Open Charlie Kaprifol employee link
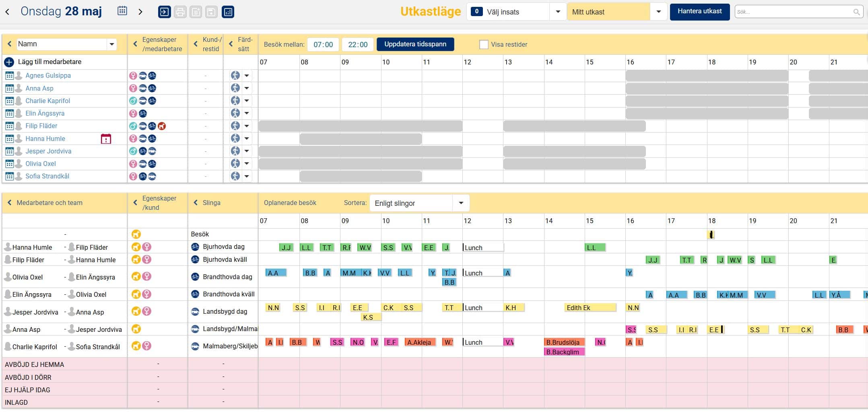The width and height of the screenshot is (868, 412). pos(47,101)
